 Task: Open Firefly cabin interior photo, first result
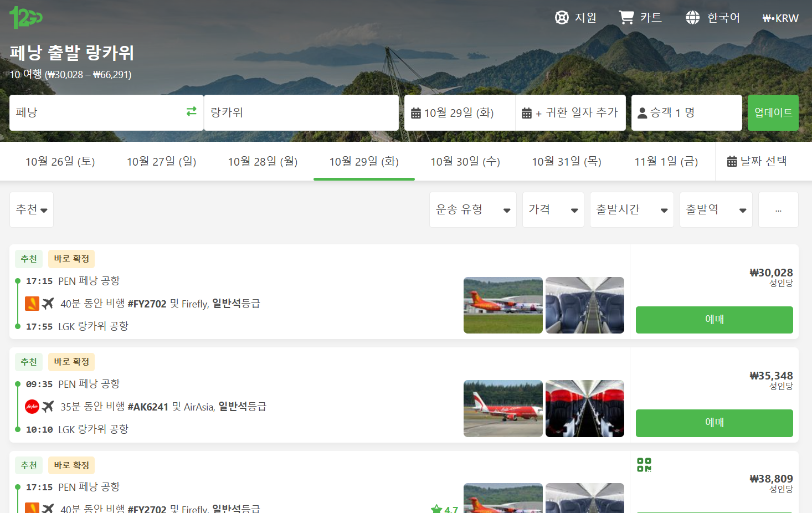tap(585, 305)
